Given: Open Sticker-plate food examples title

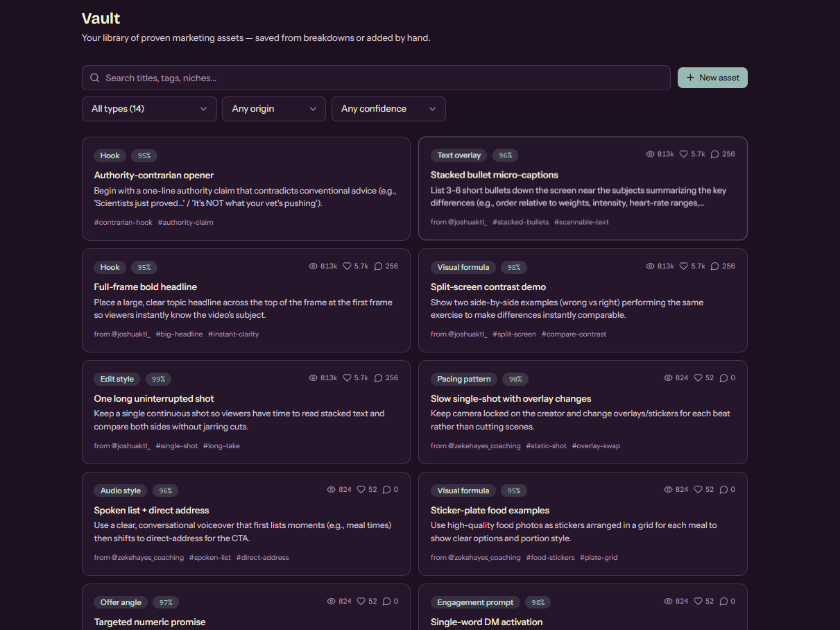Looking at the screenshot, I should pyautogui.click(x=490, y=510).
